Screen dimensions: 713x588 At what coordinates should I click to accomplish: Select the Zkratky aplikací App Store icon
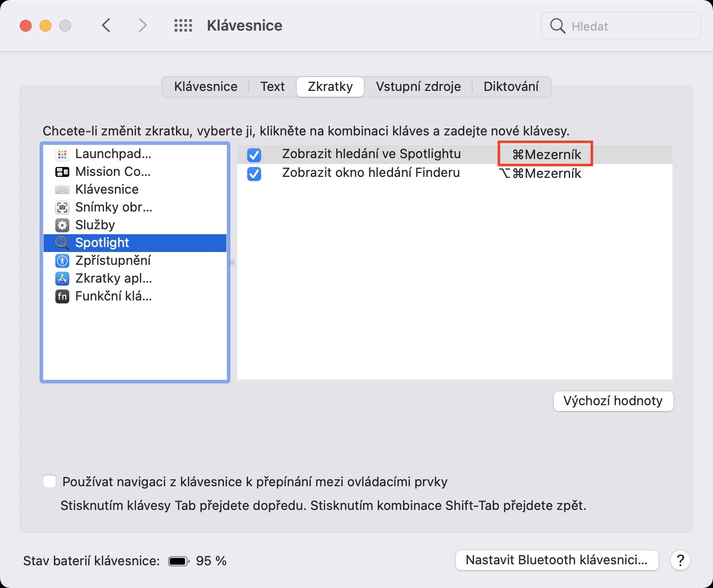[62, 279]
